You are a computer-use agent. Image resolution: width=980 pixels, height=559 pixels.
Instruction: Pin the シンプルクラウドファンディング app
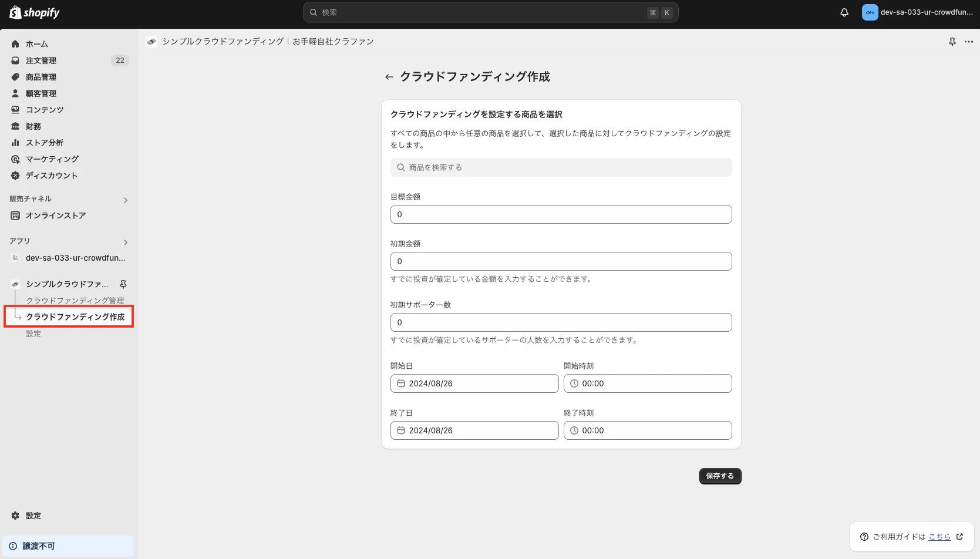(123, 284)
